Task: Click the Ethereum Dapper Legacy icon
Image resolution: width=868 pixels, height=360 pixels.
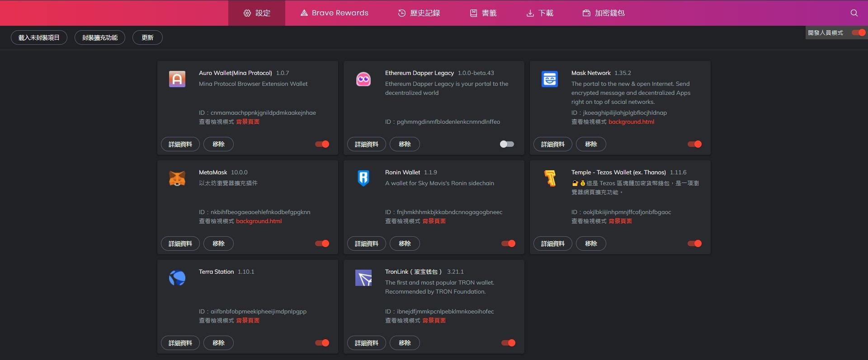Action: [363, 79]
